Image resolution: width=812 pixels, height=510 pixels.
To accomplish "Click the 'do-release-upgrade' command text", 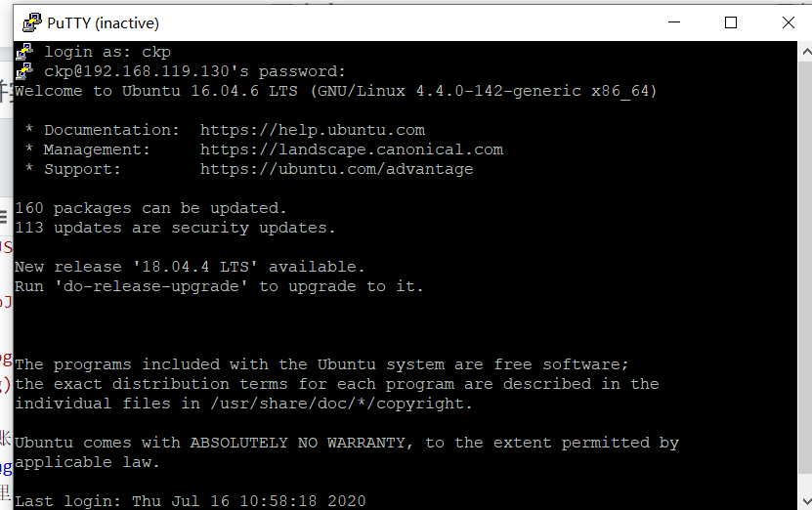I will 151,286.
